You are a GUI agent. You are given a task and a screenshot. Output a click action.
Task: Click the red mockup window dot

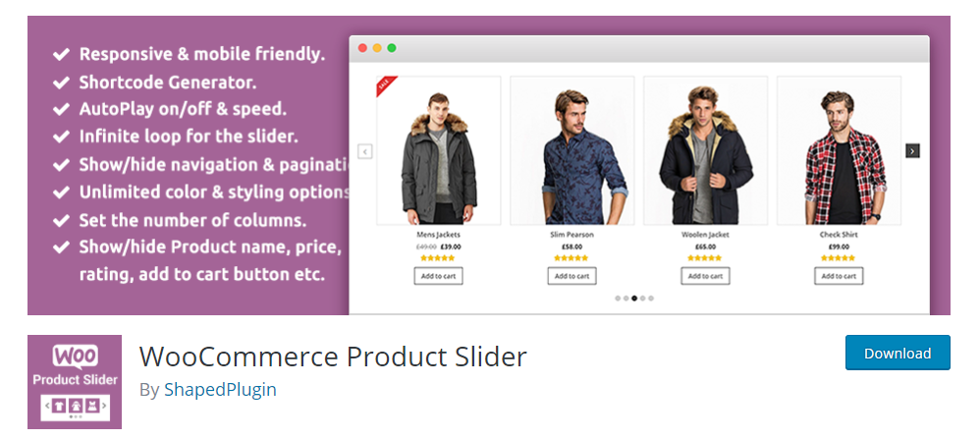[362, 48]
